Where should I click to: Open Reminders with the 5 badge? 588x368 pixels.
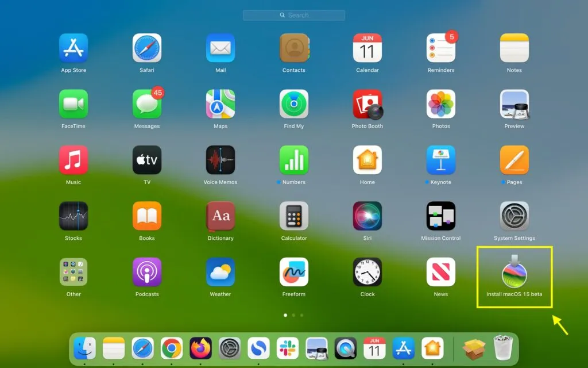[x=441, y=48]
